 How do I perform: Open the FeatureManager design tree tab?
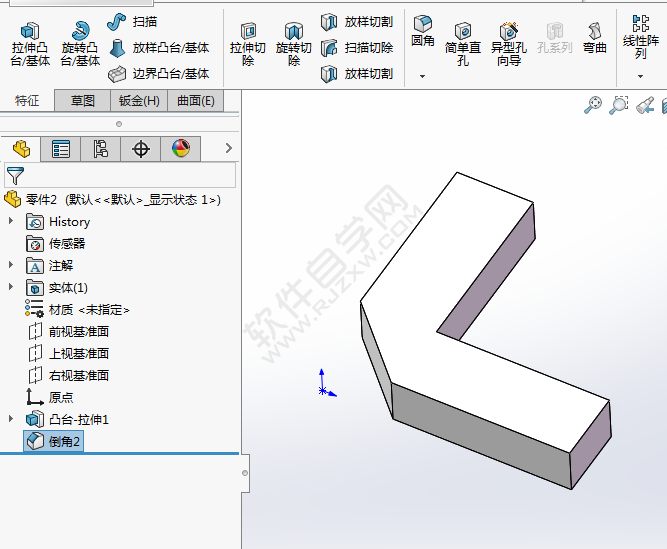click(x=21, y=149)
